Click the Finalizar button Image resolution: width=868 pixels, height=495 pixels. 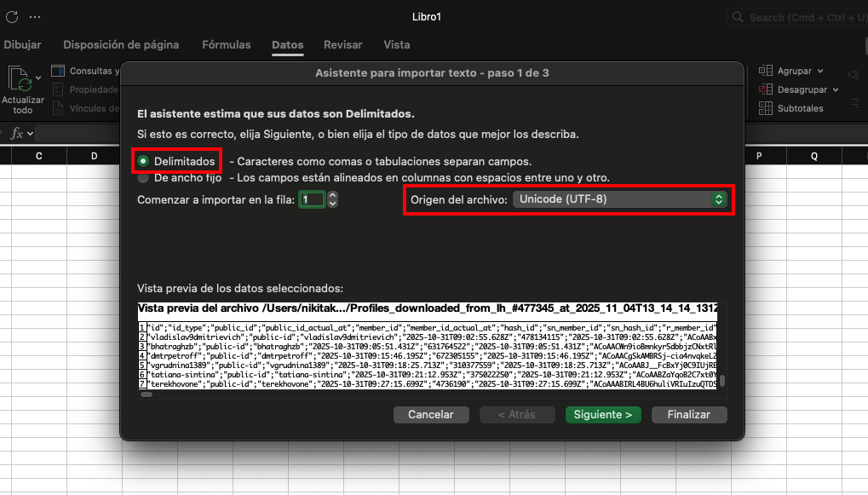[x=689, y=415]
